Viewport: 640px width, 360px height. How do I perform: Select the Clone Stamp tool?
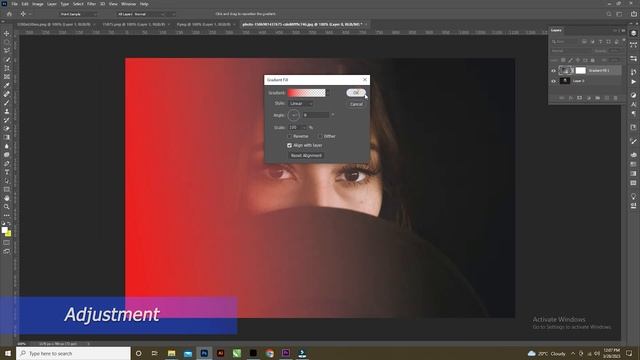7,111
